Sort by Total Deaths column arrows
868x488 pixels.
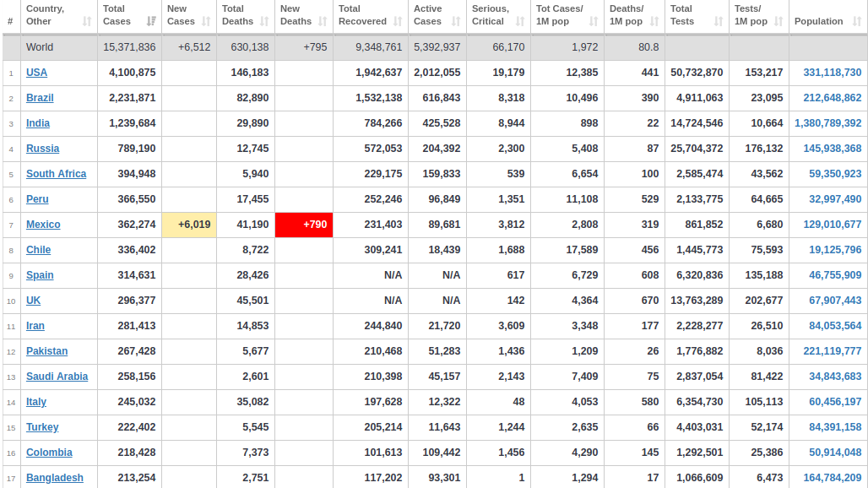pyautogui.click(x=264, y=22)
